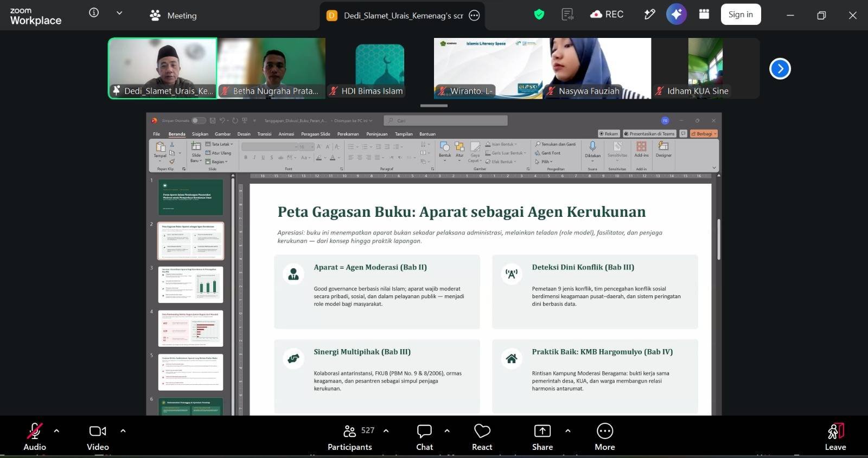Click Temukan dan Ganti

click(x=556, y=144)
